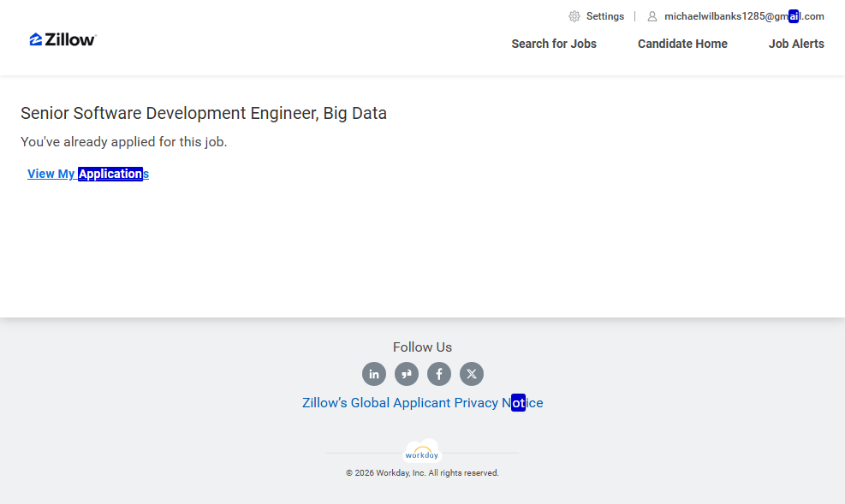Viewport: 845px width, 504px height.
Task: Expand the michaelwilbanks1285 account menu
Action: 743,16
